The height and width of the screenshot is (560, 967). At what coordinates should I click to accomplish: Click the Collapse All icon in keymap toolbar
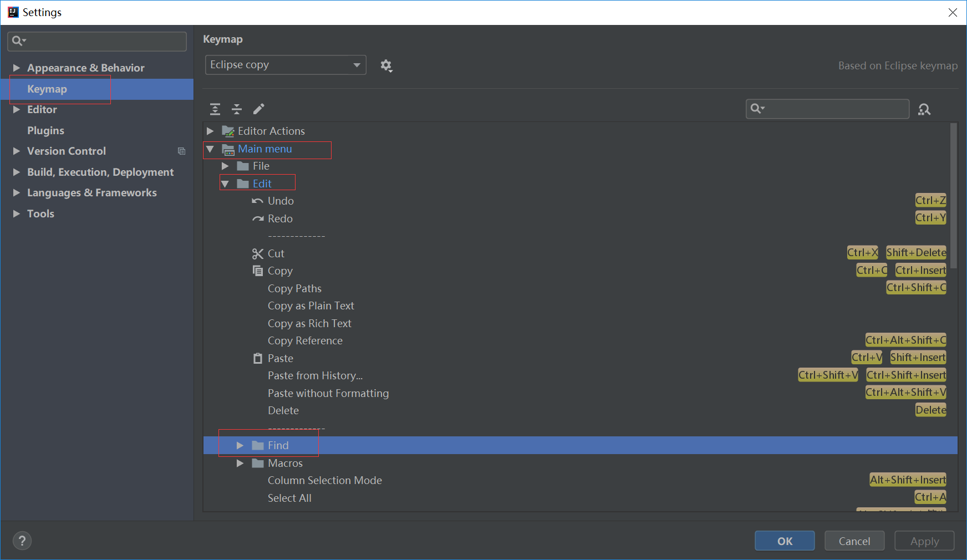pos(237,109)
